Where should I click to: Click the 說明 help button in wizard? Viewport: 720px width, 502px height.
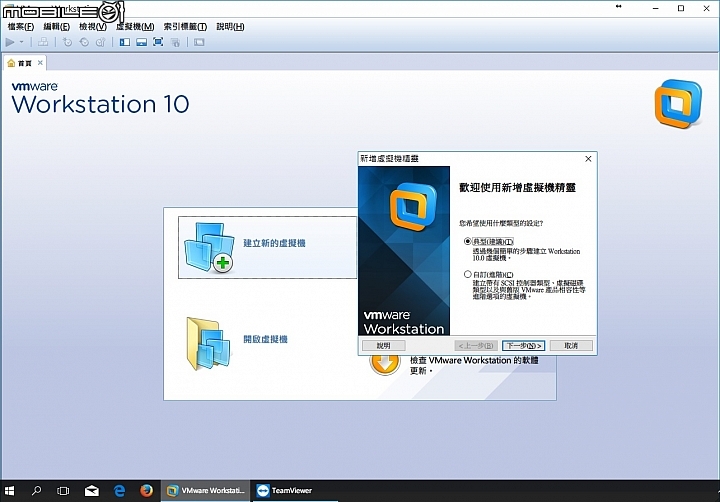tap(383, 345)
